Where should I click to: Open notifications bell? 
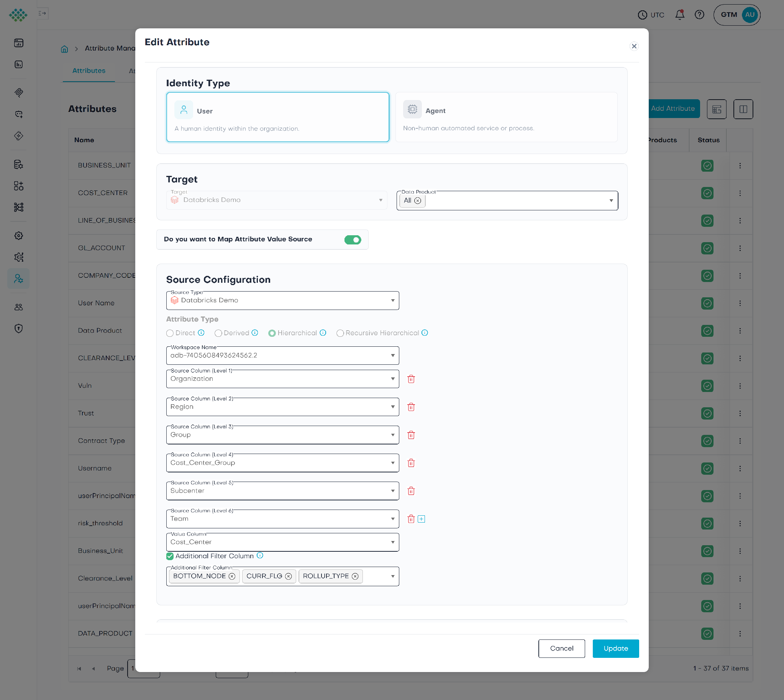click(x=680, y=15)
